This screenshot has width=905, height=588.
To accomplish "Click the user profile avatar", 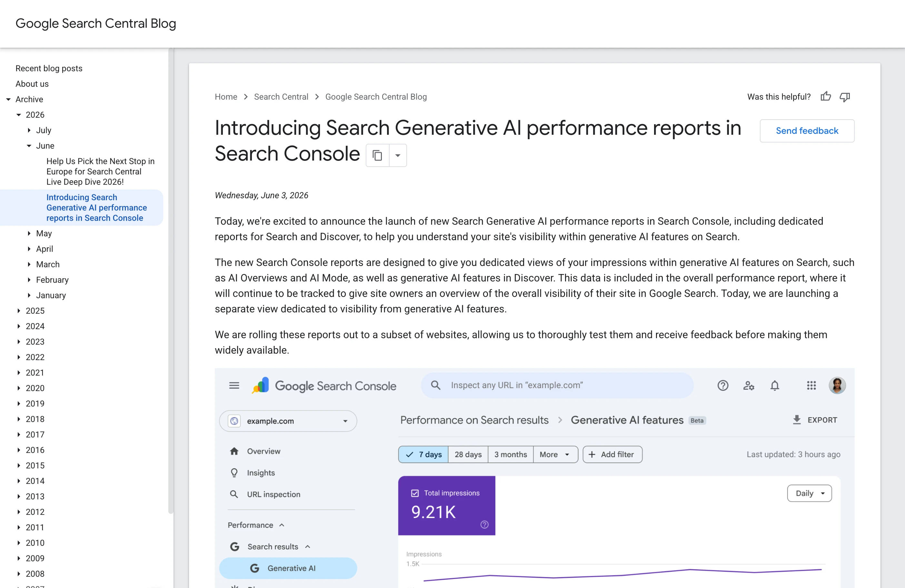I will click(837, 386).
